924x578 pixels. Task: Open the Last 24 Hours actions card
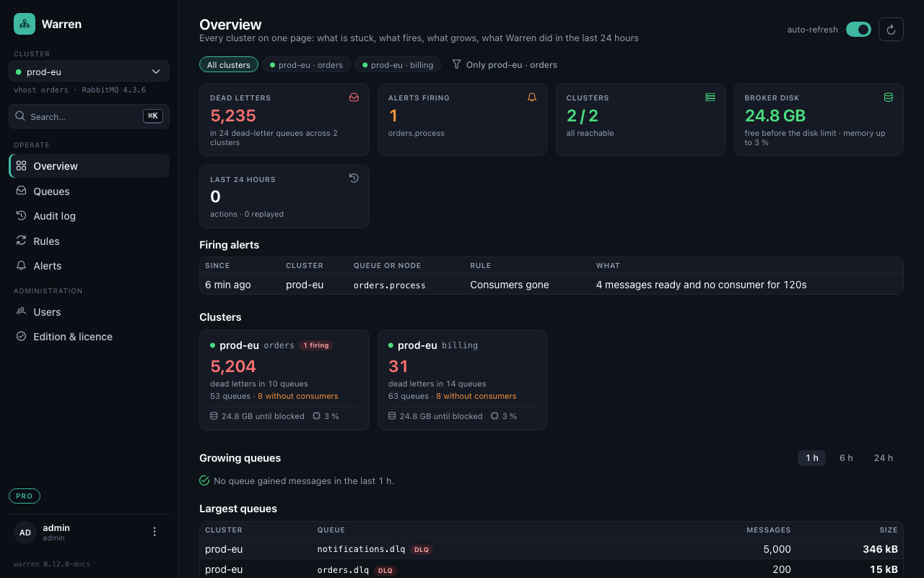pos(284,197)
